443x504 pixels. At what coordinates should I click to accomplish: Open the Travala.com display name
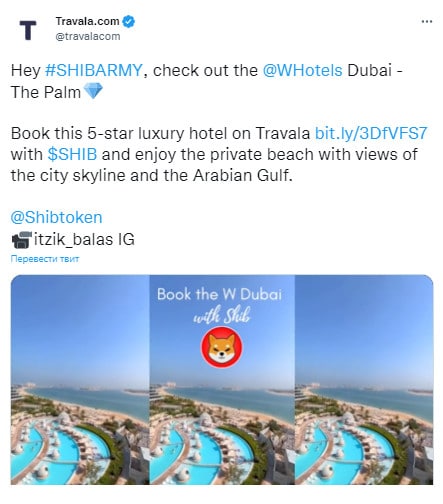click(87, 21)
